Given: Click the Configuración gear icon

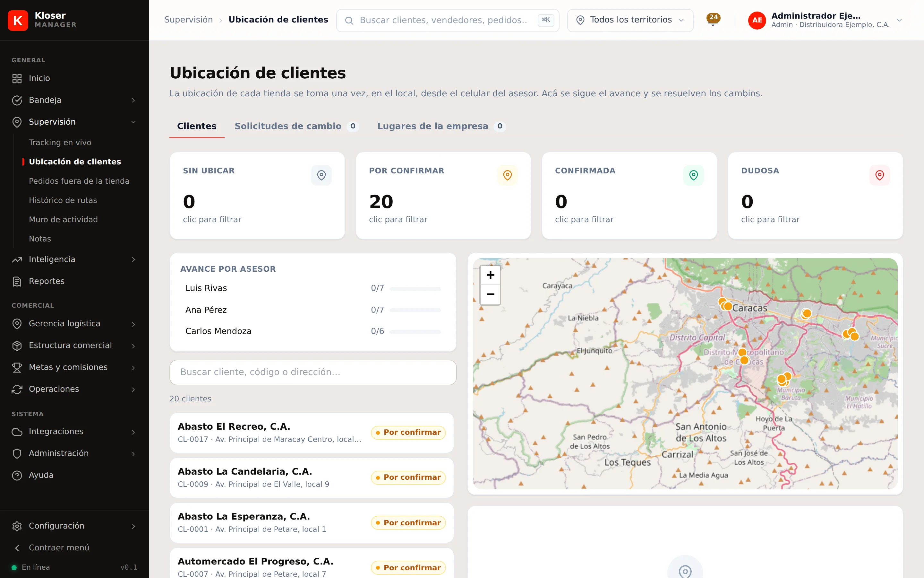Looking at the screenshot, I should click(17, 526).
